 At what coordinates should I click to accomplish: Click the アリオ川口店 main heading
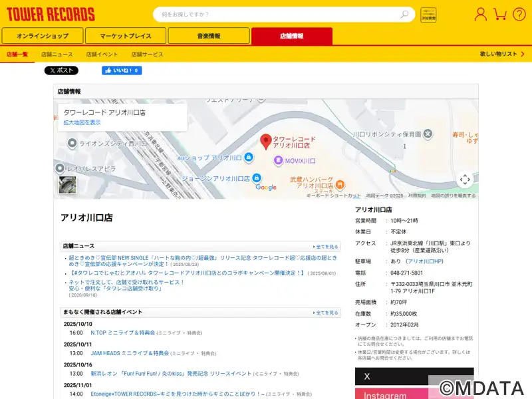(86, 217)
